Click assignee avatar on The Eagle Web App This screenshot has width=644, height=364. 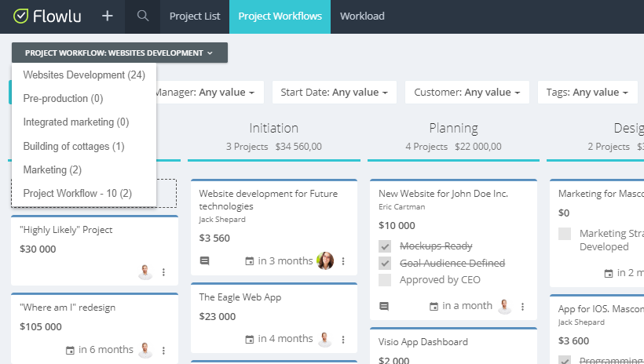point(324,340)
